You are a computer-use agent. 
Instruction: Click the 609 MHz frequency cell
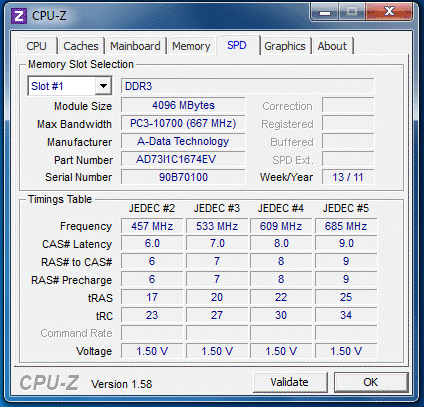(281, 226)
